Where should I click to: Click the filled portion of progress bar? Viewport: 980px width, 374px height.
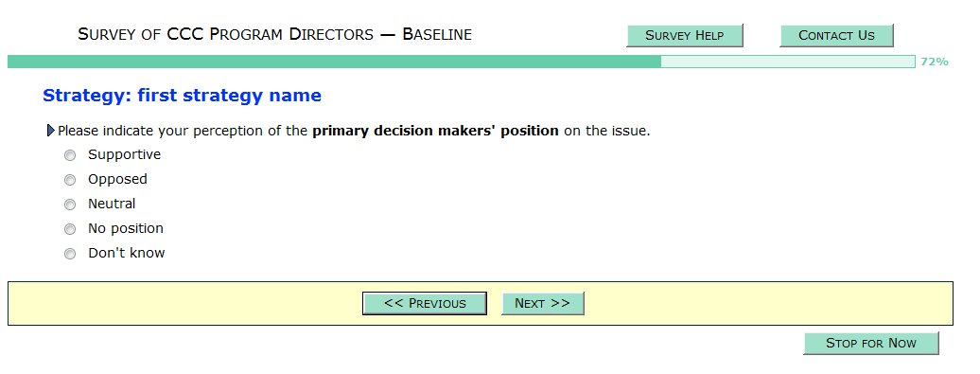pyautogui.click(x=334, y=62)
